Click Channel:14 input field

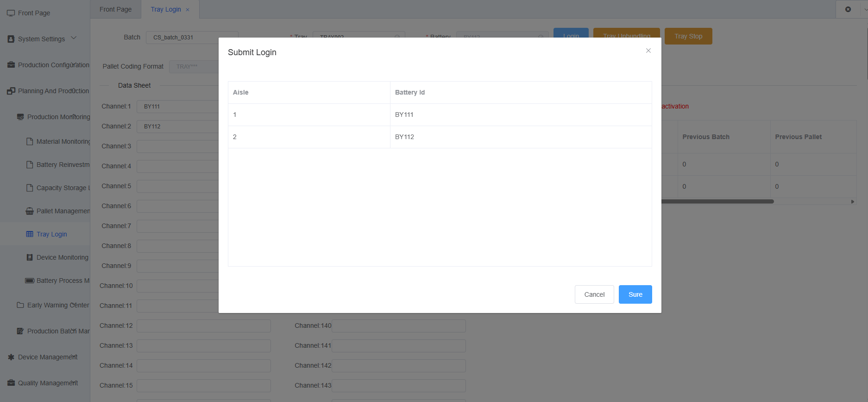[x=204, y=366]
